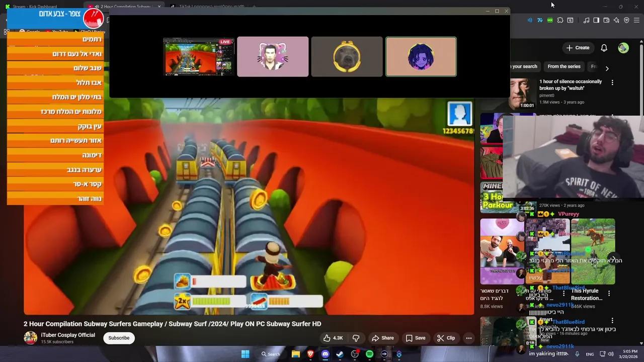
Task: Select the purple-haired avatar participant tile
Action: 421,57
